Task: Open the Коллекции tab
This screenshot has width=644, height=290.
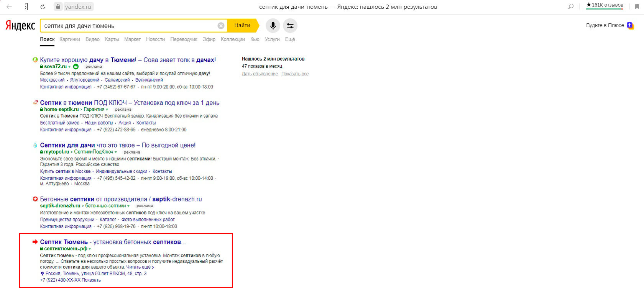Action: click(233, 39)
